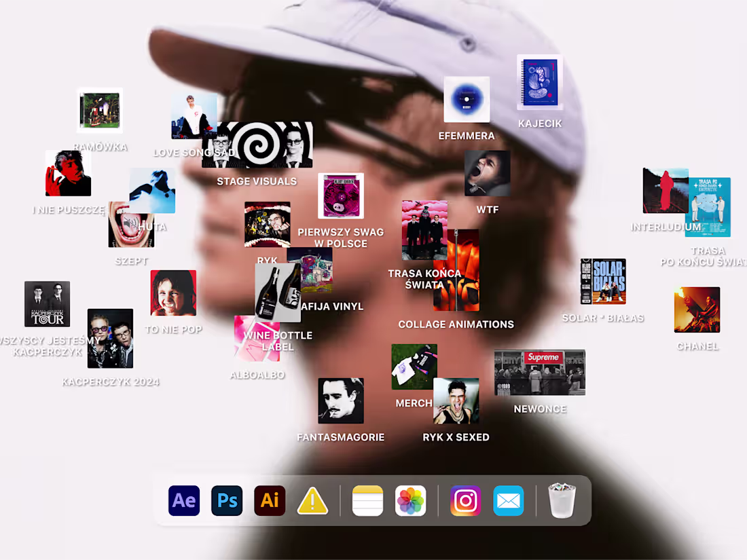Open the TRASA KOŃCA ŚWIATA thumbnail

coord(424,230)
